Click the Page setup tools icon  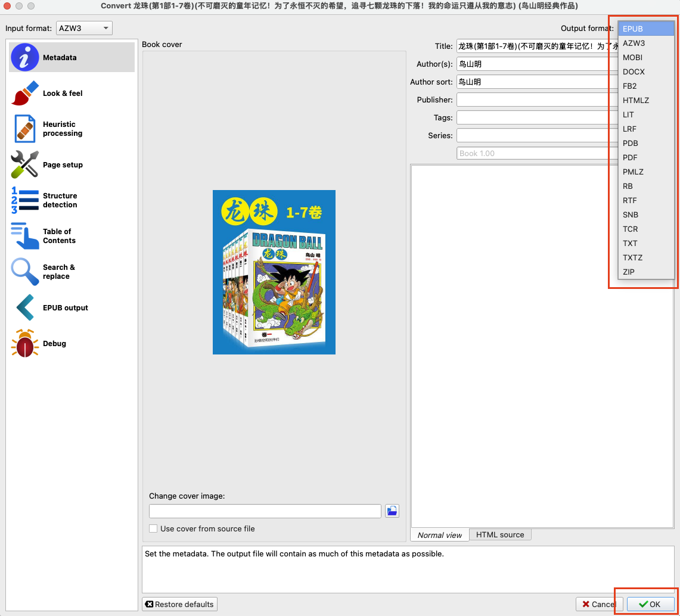[x=25, y=165]
